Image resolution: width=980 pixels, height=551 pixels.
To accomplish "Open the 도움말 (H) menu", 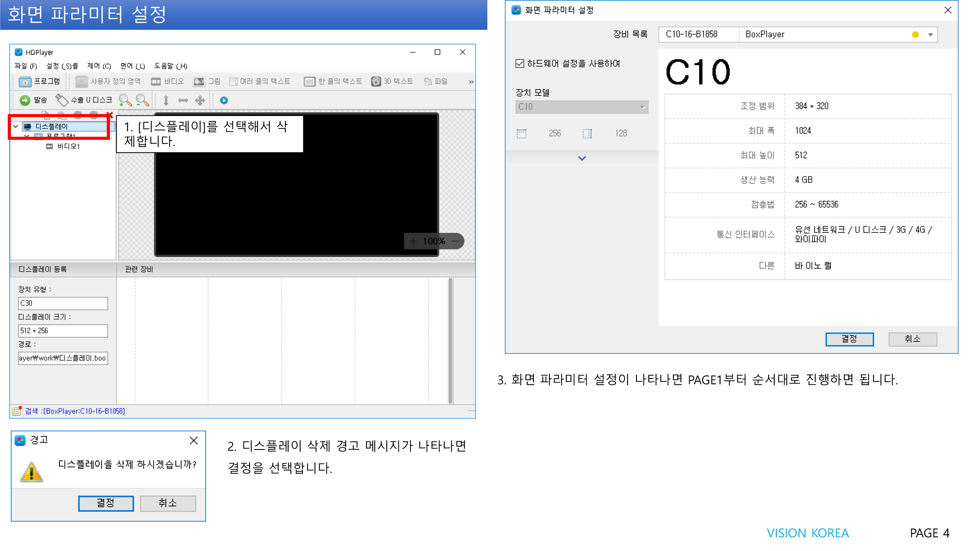I will [171, 66].
